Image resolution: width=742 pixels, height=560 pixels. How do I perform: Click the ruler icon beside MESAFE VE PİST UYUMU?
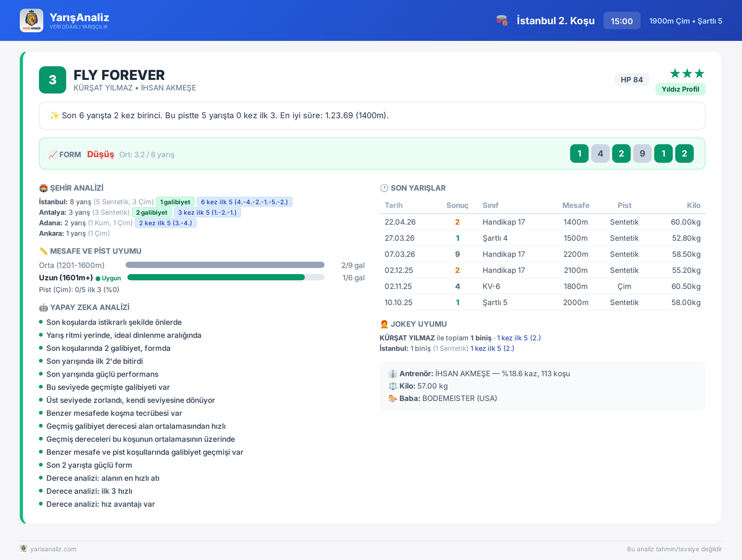coord(43,251)
